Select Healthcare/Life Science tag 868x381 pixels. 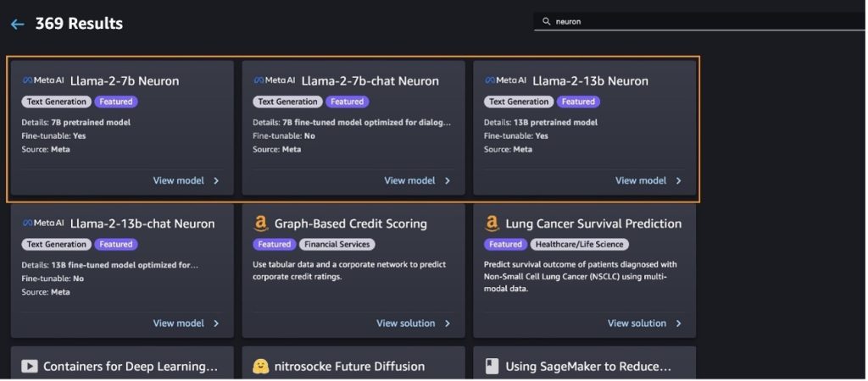coord(579,245)
